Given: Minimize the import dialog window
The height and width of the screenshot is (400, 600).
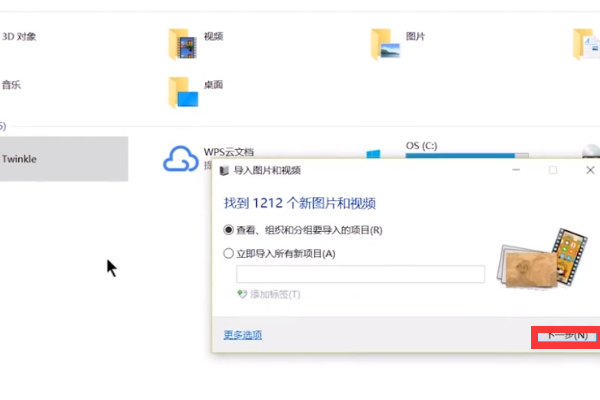Looking at the screenshot, I should (x=516, y=170).
